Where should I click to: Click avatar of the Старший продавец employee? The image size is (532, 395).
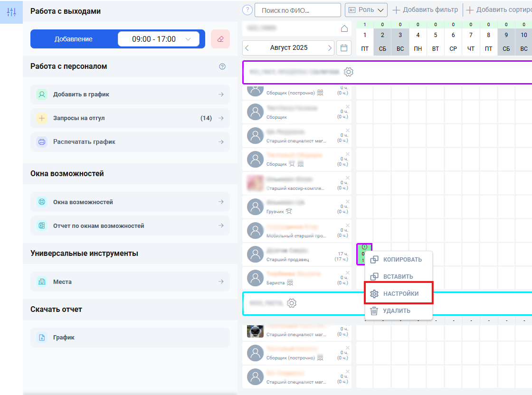point(255,254)
